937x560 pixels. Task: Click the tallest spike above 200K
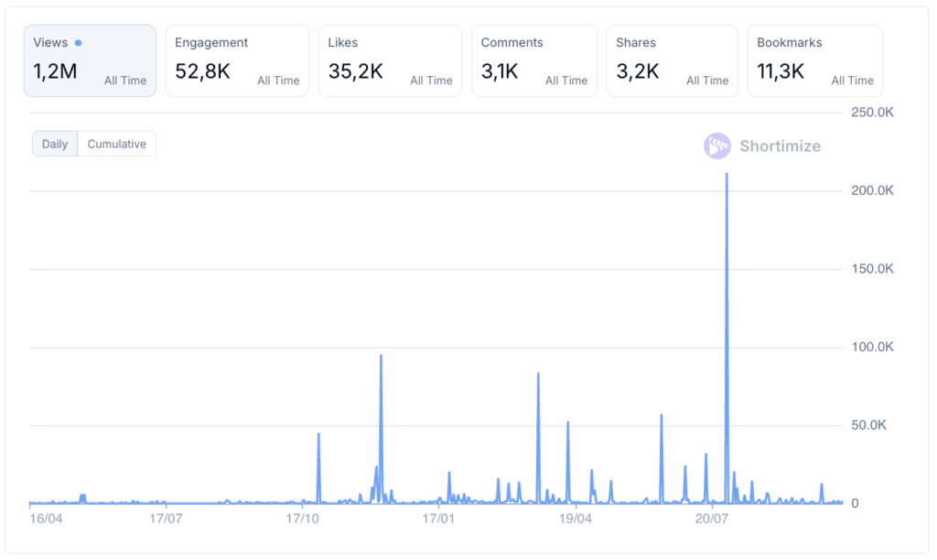[x=727, y=176]
